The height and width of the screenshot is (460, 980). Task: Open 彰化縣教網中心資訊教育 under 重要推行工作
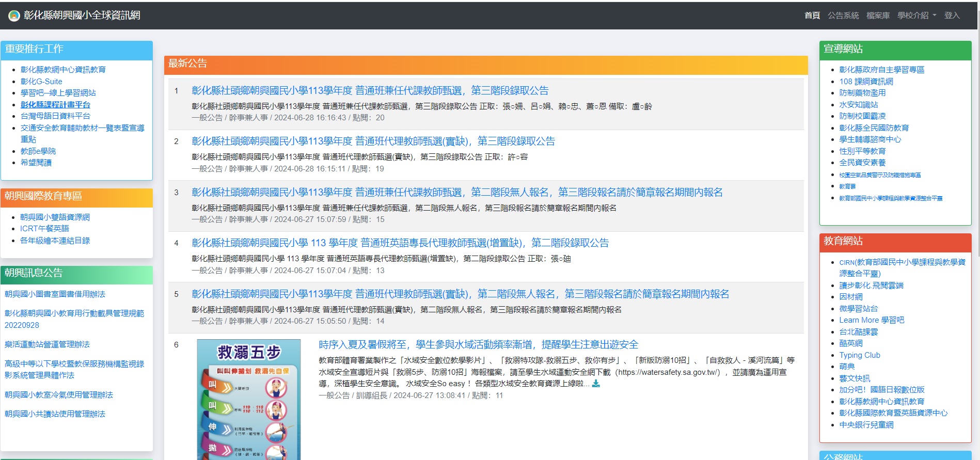pyautogui.click(x=63, y=70)
